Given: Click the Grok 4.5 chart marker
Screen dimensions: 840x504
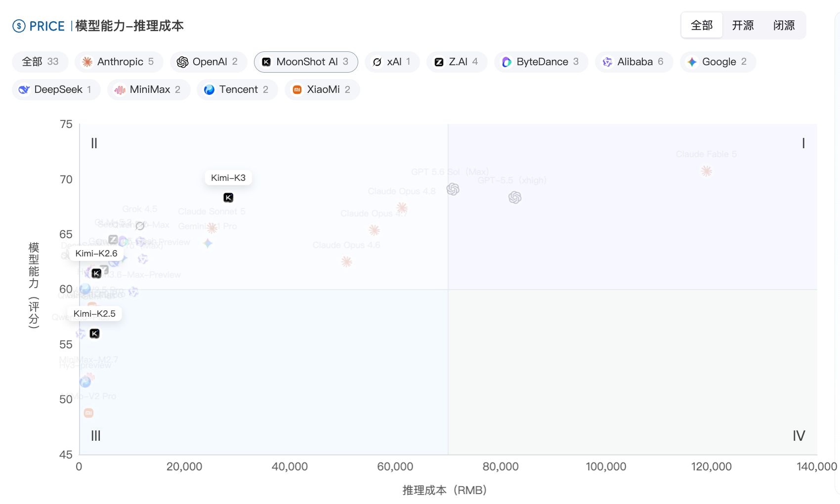Looking at the screenshot, I should tap(140, 226).
